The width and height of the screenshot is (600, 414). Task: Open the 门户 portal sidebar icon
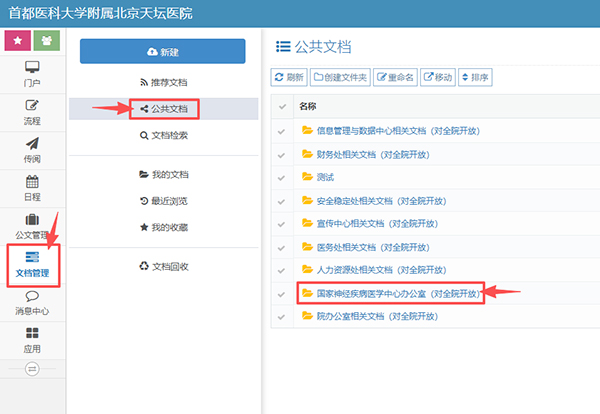[x=32, y=73]
